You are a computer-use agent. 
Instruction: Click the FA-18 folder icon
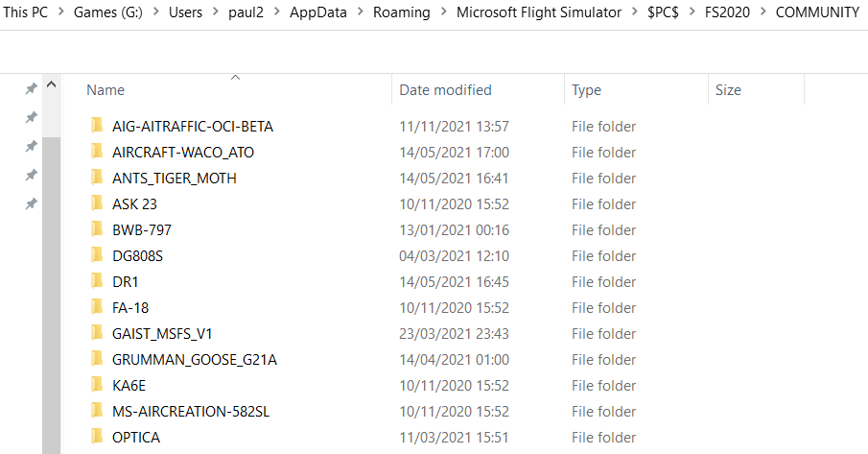point(96,307)
